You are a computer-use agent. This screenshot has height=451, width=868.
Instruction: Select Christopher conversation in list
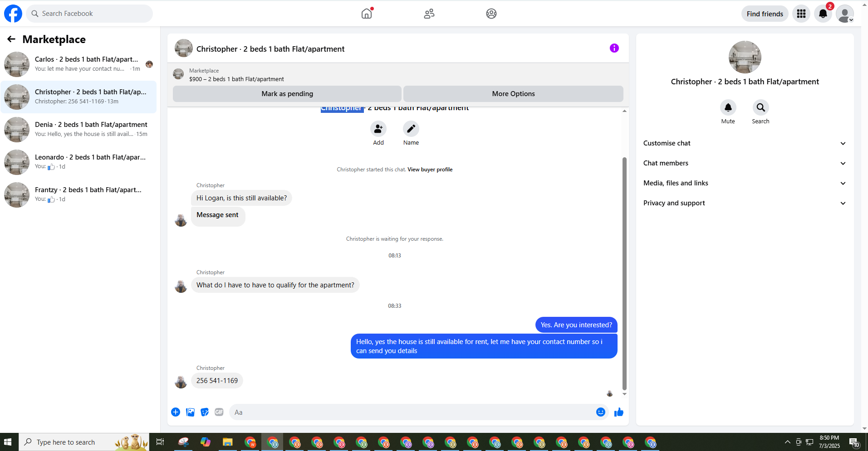tap(78, 97)
